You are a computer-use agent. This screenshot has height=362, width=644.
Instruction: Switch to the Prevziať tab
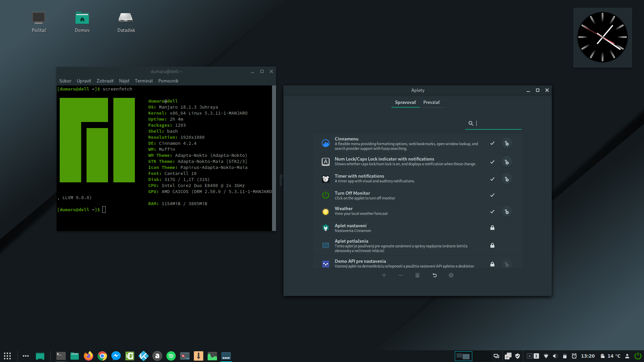tap(431, 103)
